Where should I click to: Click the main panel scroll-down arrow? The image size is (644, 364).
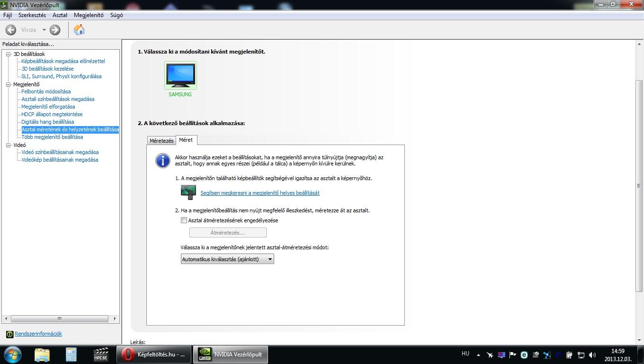click(x=639, y=340)
